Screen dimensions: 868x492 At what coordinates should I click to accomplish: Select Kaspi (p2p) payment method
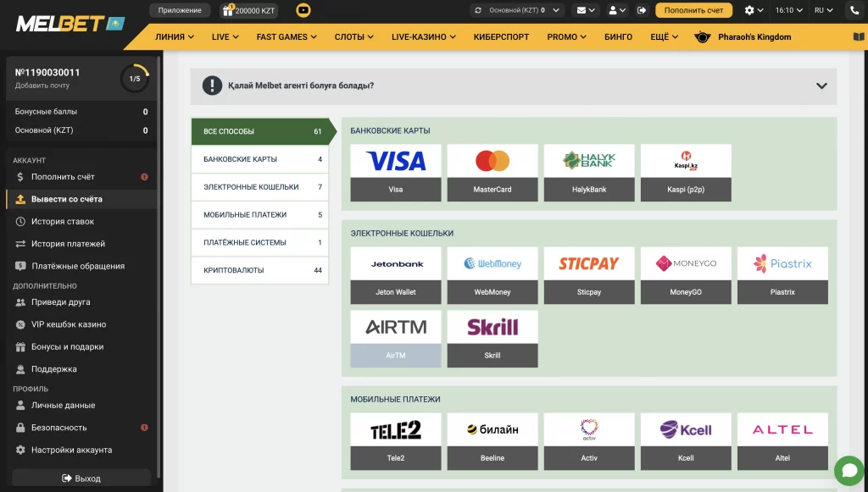coord(686,173)
